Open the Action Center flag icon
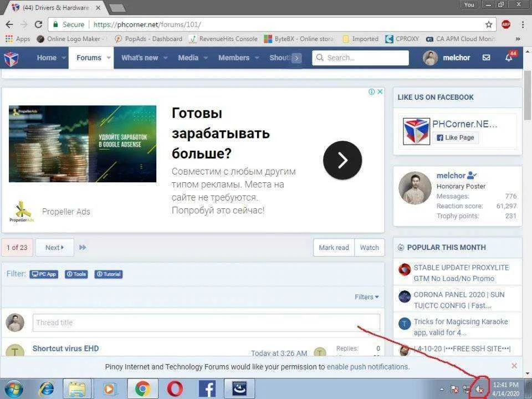This screenshot has width=532, height=399. click(454, 390)
